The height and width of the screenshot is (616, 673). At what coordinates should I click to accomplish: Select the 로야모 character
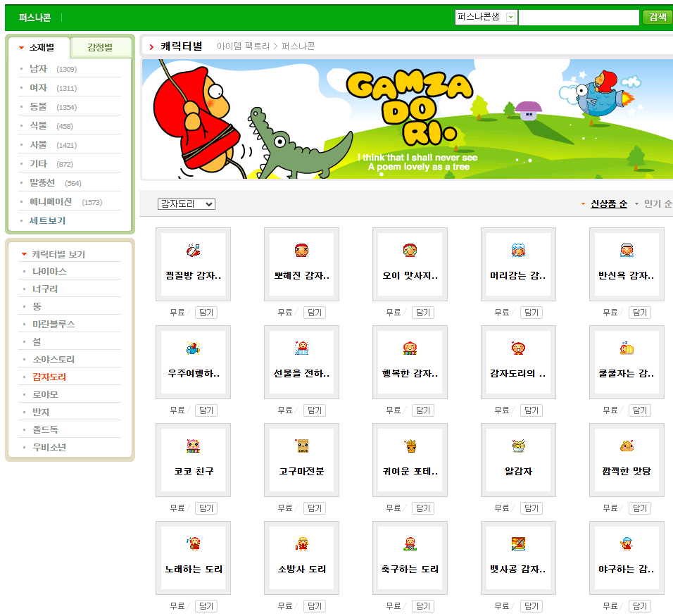pos(45,394)
